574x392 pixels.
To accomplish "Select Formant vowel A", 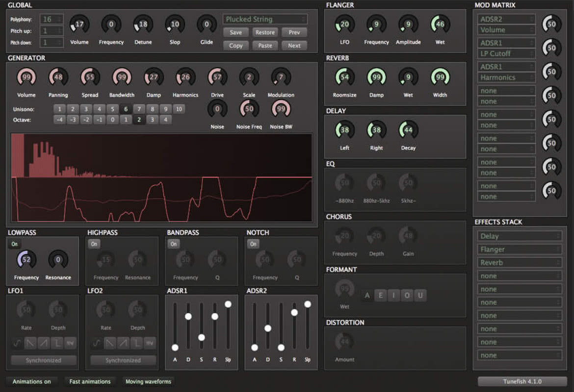I will pyautogui.click(x=367, y=295).
